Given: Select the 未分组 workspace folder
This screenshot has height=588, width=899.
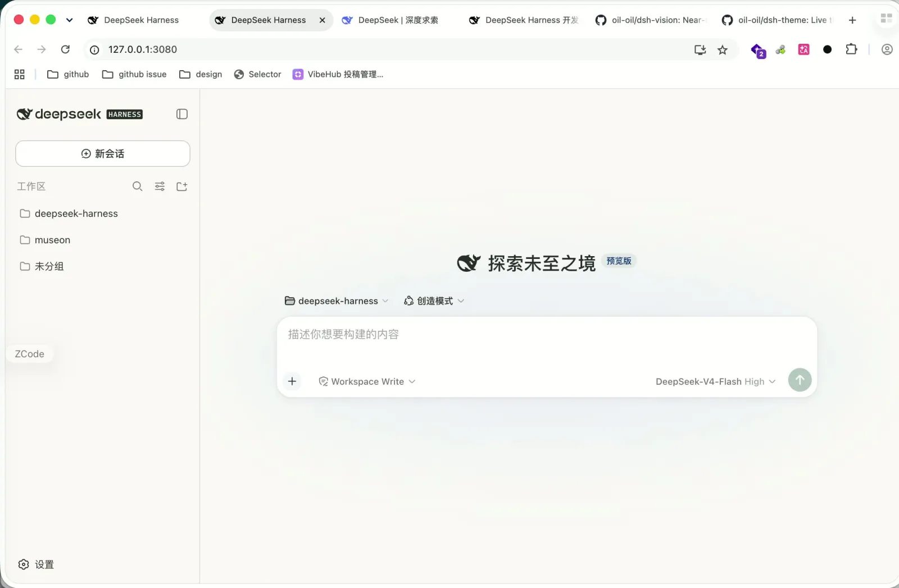Looking at the screenshot, I should [103, 266].
